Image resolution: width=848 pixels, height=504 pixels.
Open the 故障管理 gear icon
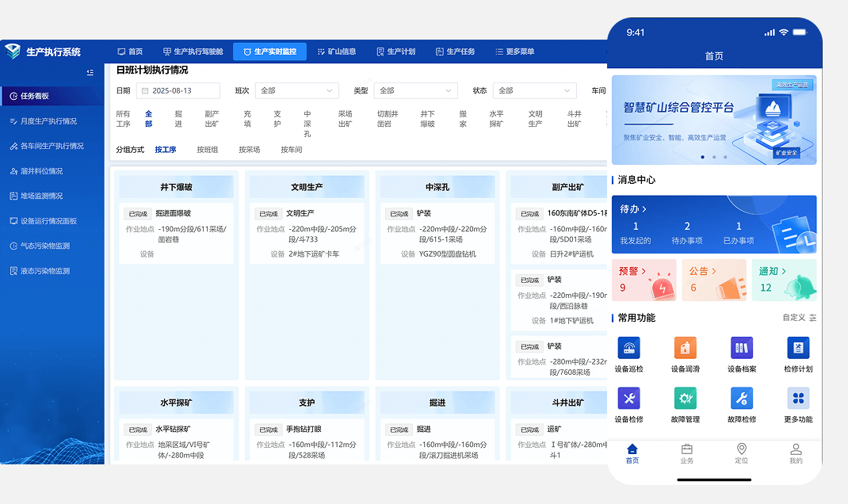click(686, 399)
